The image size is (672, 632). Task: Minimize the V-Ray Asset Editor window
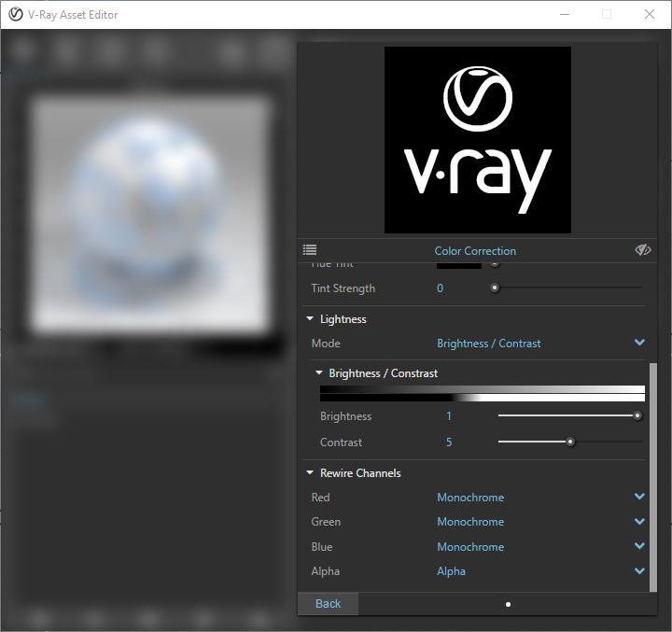point(565,14)
